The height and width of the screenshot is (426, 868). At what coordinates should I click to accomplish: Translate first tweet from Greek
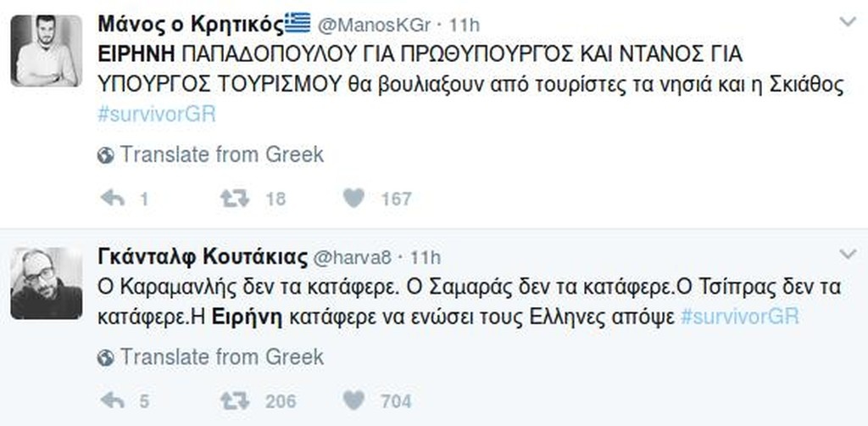(x=221, y=155)
